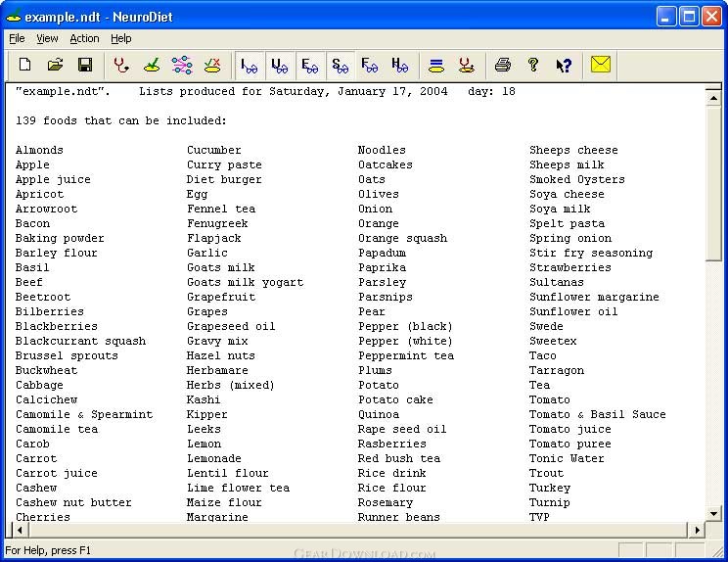This screenshot has width=728, height=562.
Task: Click the 'Lime flower tea' entry
Action: click(x=238, y=488)
